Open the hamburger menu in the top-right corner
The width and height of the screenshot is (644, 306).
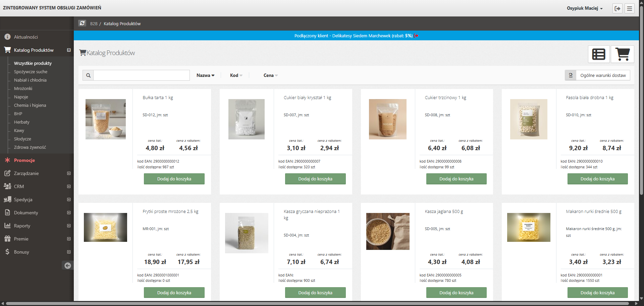coord(630,8)
